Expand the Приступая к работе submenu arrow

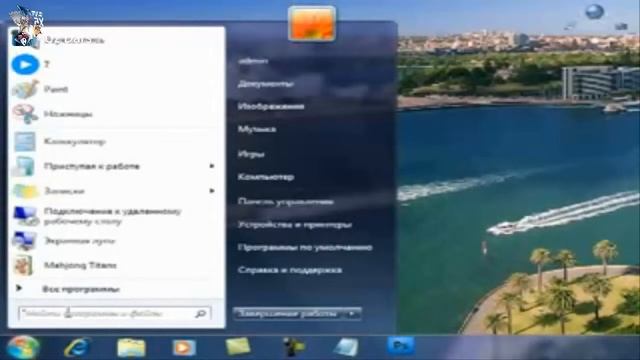(x=211, y=166)
